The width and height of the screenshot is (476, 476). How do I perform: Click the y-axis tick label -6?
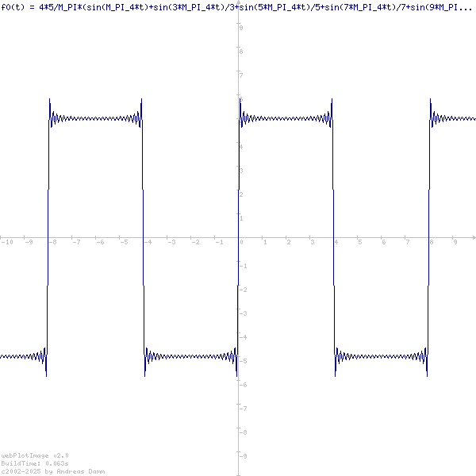click(x=244, y=385)
